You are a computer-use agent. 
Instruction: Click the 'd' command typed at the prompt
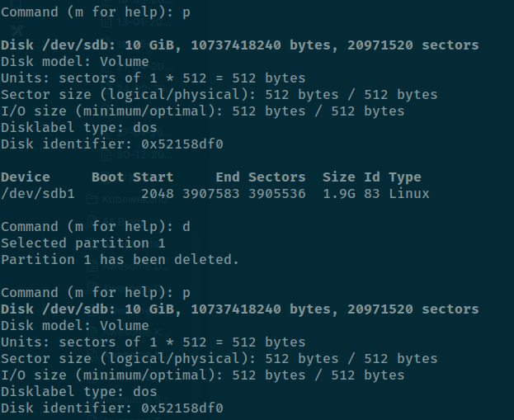(186, 227)
